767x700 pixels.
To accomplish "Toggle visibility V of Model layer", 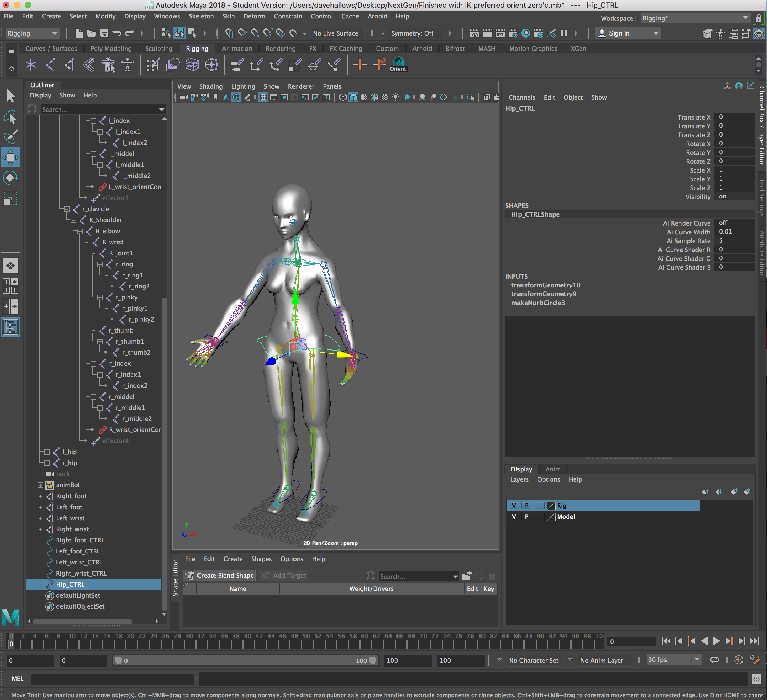I will point(514,517).
